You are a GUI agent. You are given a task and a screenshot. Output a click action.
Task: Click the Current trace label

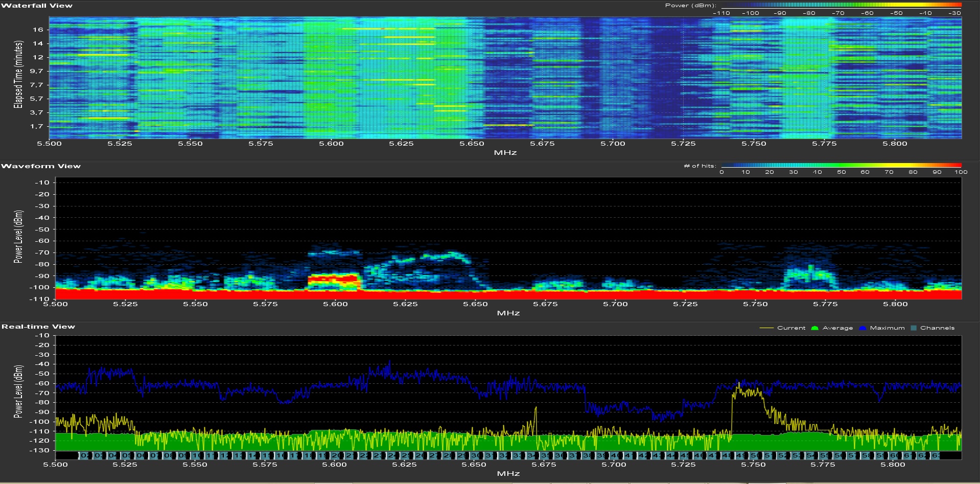click(791, 328)
